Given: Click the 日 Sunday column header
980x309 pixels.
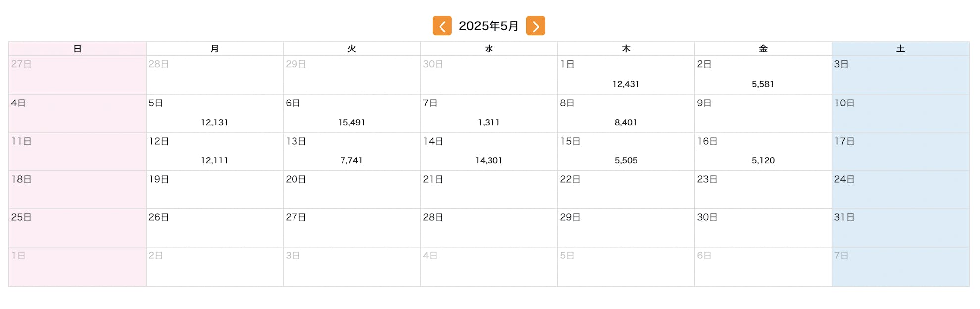Looking at the screenshot, I should click(x=77, y=49).
